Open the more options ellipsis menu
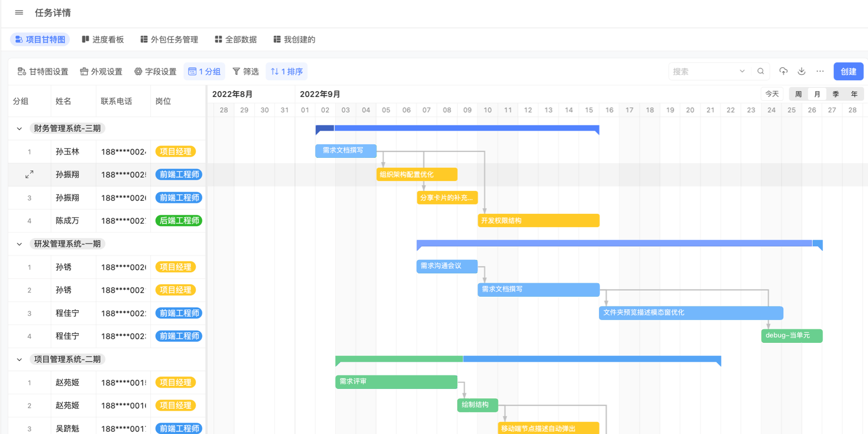868x434 pixels. click(x=820, y=71)
